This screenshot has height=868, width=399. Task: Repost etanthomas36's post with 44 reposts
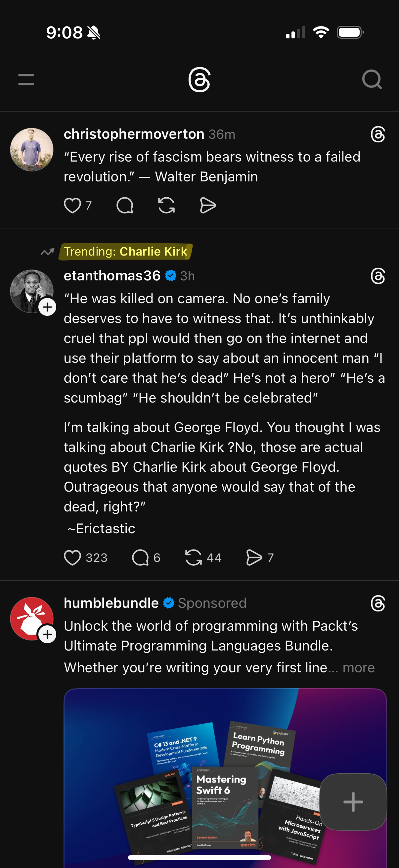click(x=194, y=558)
